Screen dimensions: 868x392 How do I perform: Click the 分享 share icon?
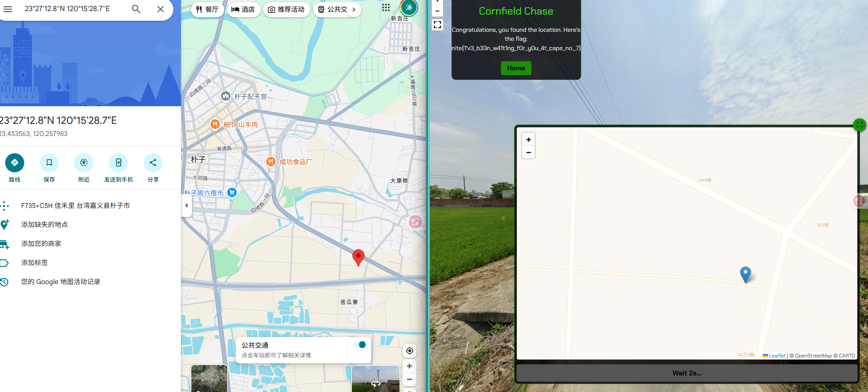click(x=153, y=163)
